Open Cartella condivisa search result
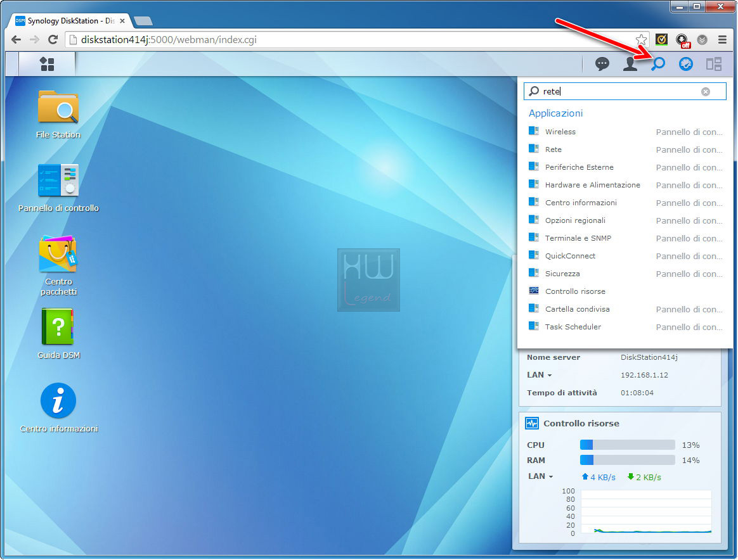This screenshot has width=738, height=560. click(x=625, y=309)
